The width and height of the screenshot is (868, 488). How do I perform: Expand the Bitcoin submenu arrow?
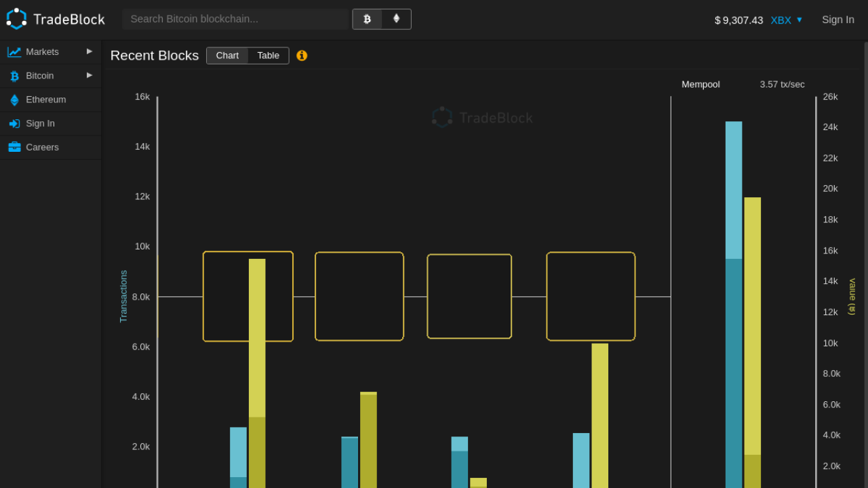tap(90, 75)
